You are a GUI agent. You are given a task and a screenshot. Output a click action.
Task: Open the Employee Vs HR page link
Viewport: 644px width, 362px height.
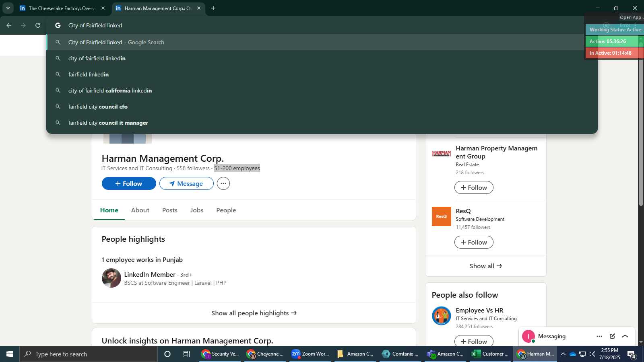[x=479, y=310]
